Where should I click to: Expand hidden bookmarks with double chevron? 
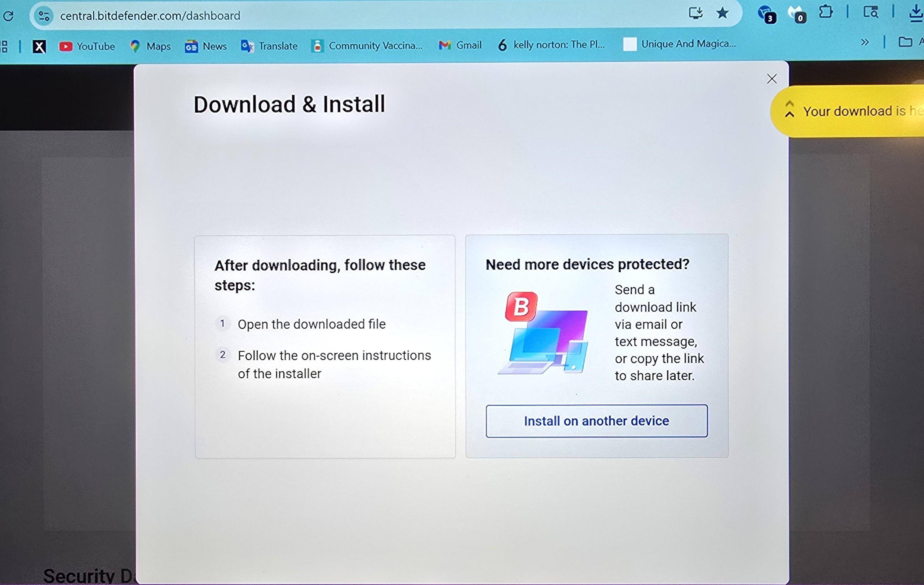(864, 42)
